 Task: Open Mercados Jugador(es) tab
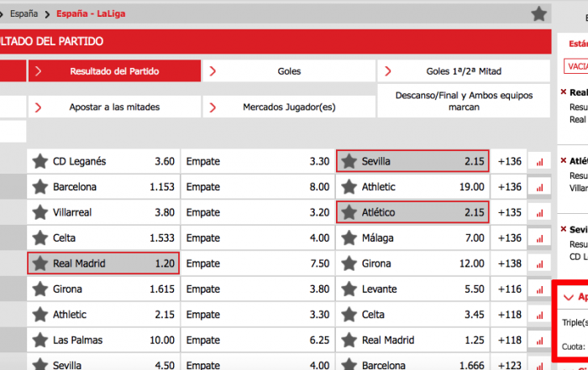(x=289, y=107)
